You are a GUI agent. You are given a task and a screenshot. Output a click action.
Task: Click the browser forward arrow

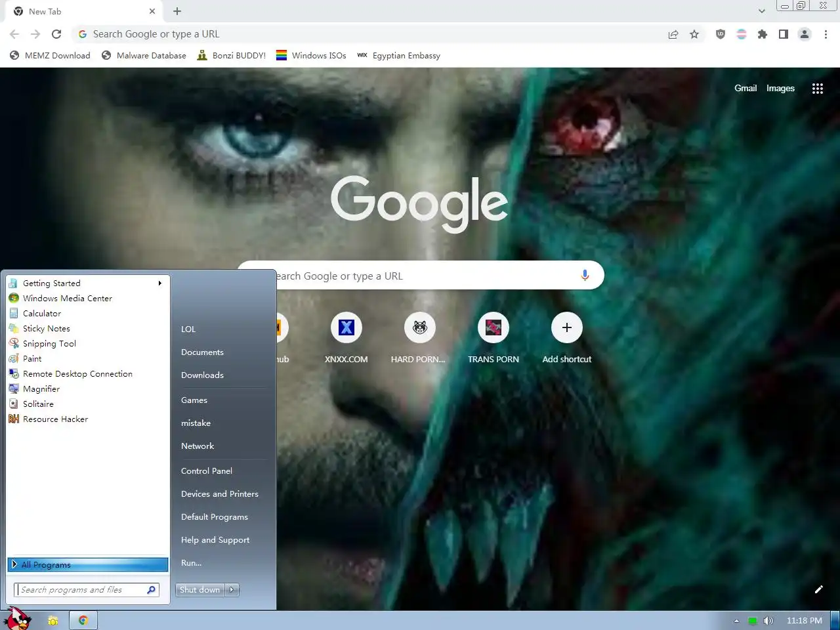click(35, 34)
